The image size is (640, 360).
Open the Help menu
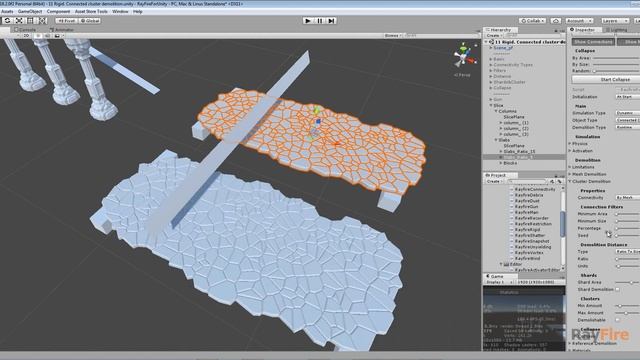tap(138, 11)
